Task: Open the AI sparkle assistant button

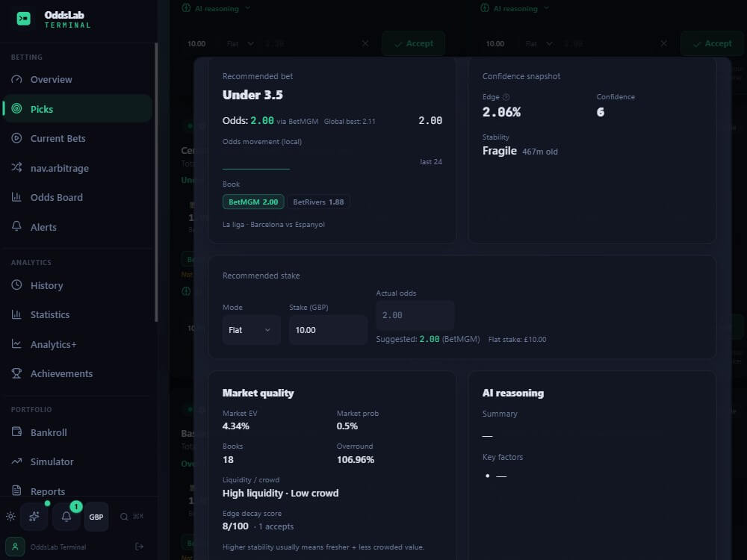Action: tap(34, 517)
